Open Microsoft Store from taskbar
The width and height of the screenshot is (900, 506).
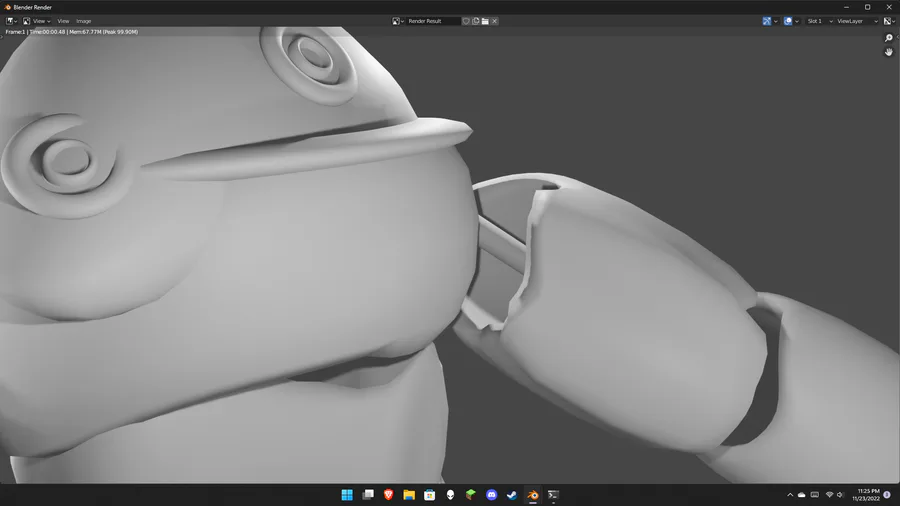[x=429, y=495]
